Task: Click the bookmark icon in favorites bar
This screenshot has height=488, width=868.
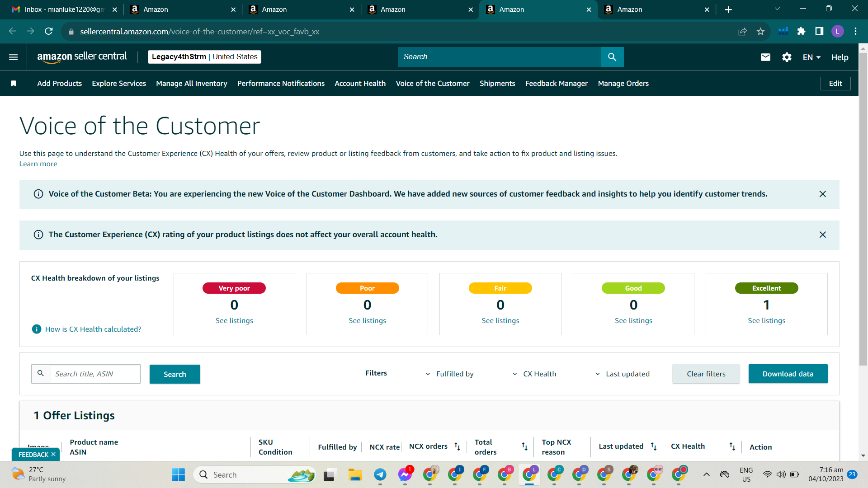Action: coord(14,84)
